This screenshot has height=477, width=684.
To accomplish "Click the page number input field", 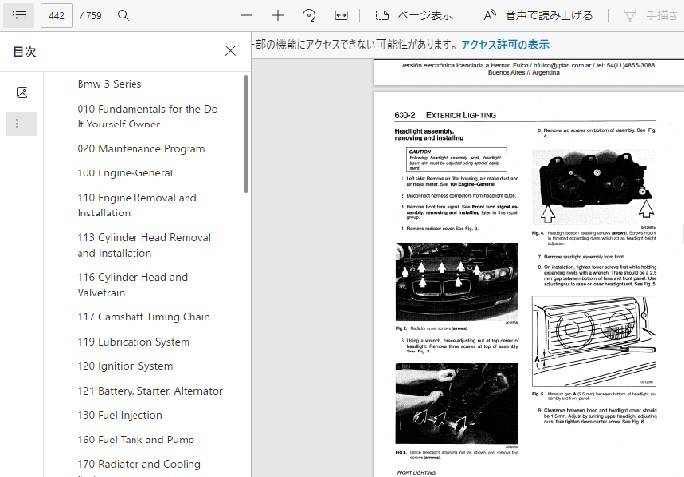I will (x=57, y=15).
